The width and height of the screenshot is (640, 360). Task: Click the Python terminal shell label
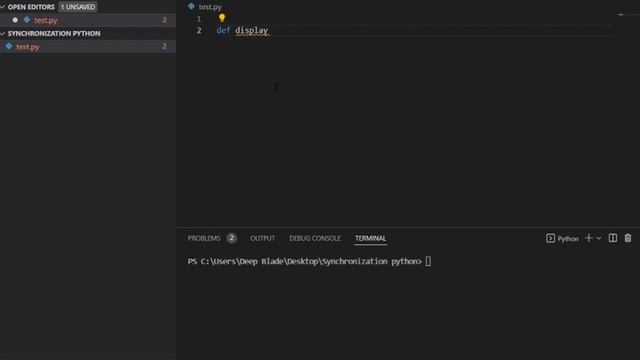pyautogui.click(x=568, y=239)
